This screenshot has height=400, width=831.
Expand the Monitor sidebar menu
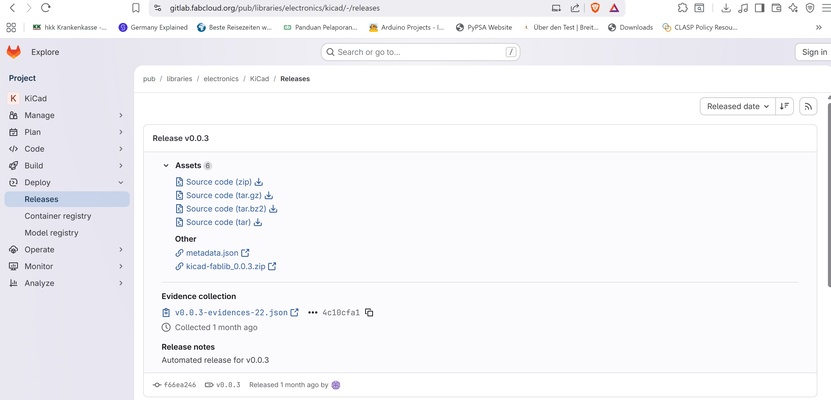(x=67, y=266)
